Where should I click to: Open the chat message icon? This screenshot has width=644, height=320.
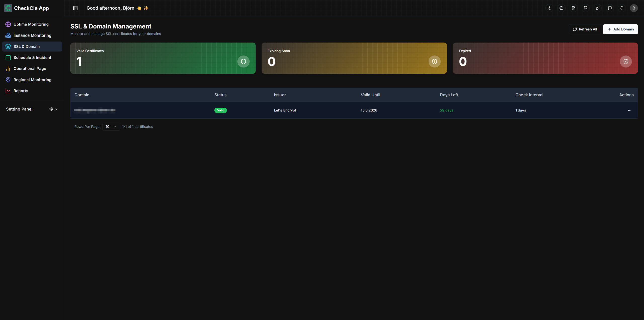click(x=610, y=8)
